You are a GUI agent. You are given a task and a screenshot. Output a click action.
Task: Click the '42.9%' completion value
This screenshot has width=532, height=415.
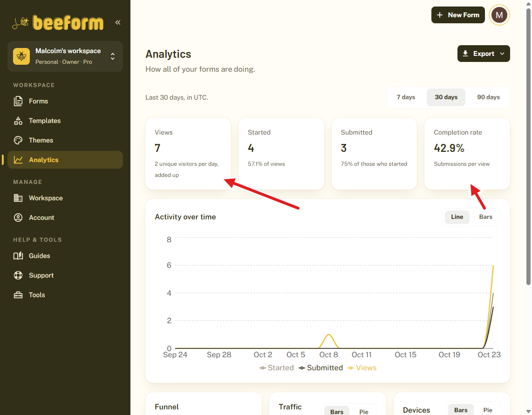449,148
